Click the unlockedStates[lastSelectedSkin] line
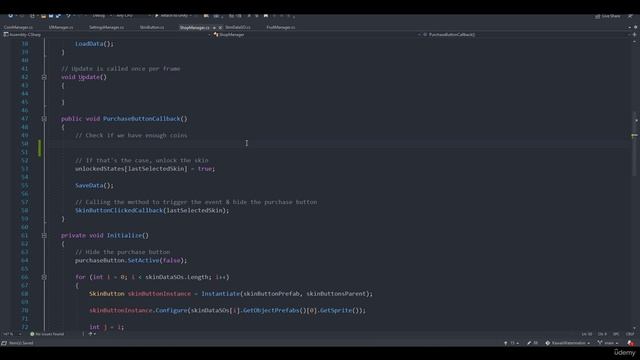This screenshot has height=360, width=640. point(145,169)
